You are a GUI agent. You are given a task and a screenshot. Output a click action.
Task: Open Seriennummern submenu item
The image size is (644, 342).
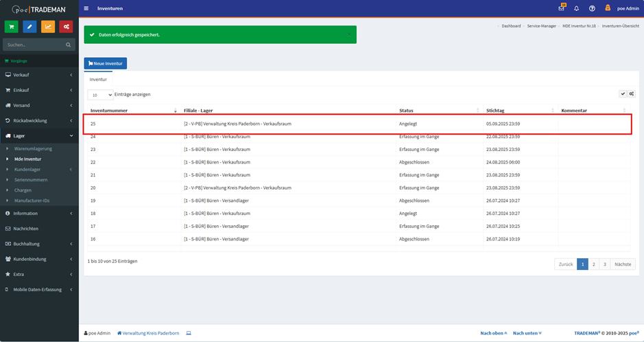(x=31, y=180)
